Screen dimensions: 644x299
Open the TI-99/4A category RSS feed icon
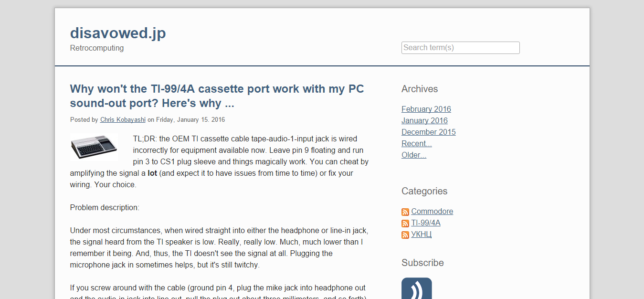tap(405, 224)
